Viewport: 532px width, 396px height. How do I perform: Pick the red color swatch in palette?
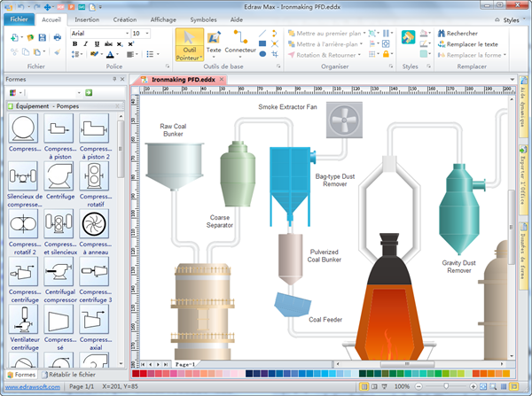coord(144,374)
